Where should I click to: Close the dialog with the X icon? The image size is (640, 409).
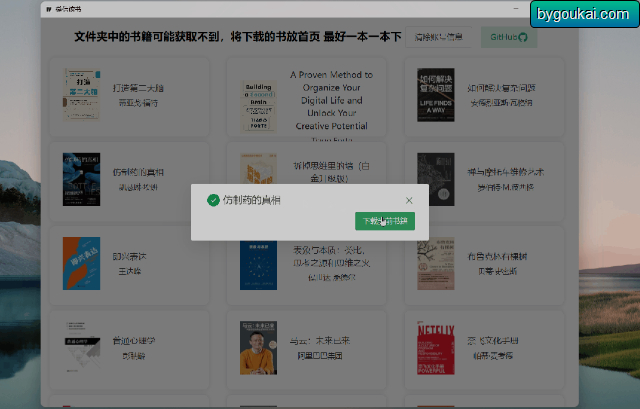(409, 200)
